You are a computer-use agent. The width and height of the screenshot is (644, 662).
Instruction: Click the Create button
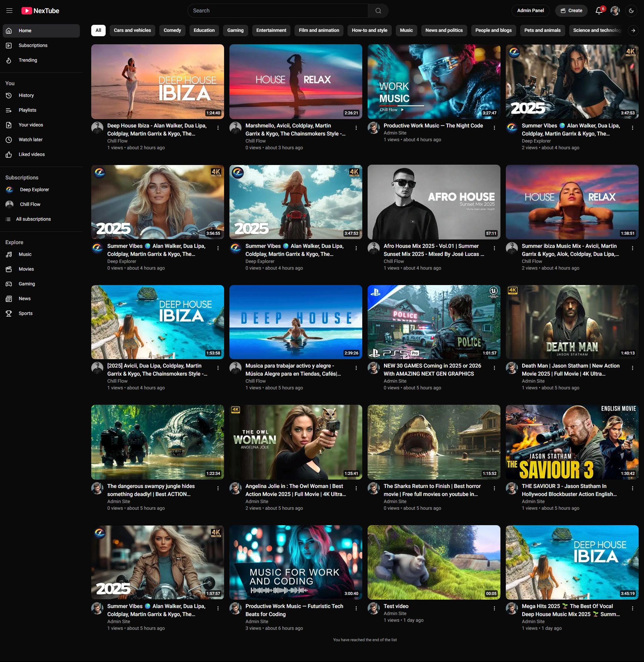point(571,10)
